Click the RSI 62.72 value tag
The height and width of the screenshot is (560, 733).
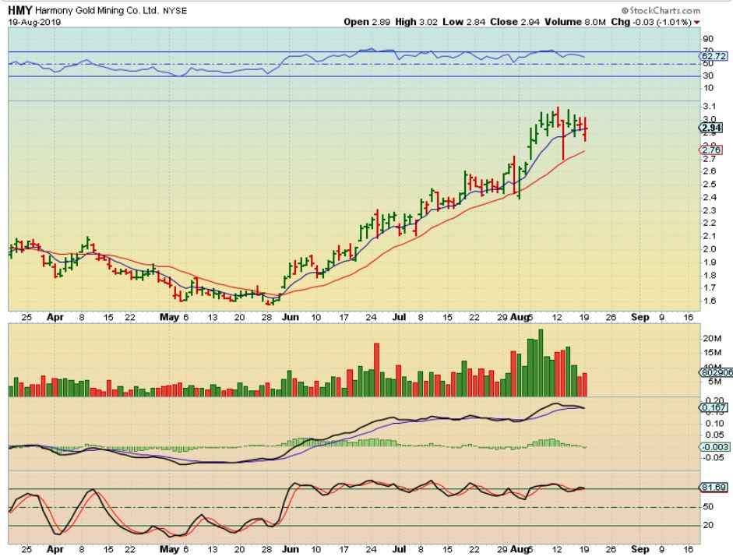pyautogui.click(x=714, y=56)
